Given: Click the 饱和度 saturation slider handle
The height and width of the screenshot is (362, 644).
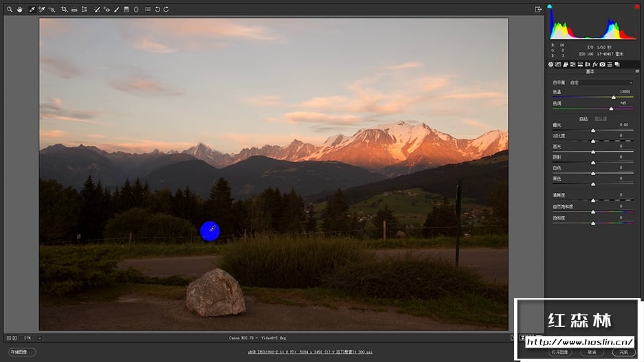Looking at the screenshot, I should 593,223.
